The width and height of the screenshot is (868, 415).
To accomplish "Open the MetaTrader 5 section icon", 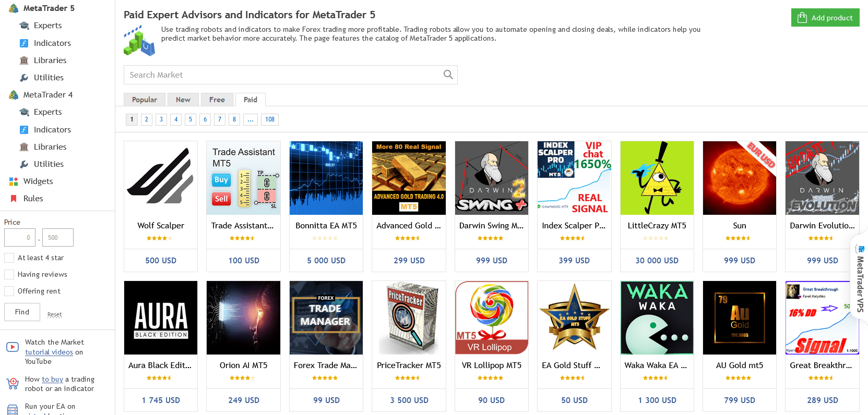I will tap(14, 8).
